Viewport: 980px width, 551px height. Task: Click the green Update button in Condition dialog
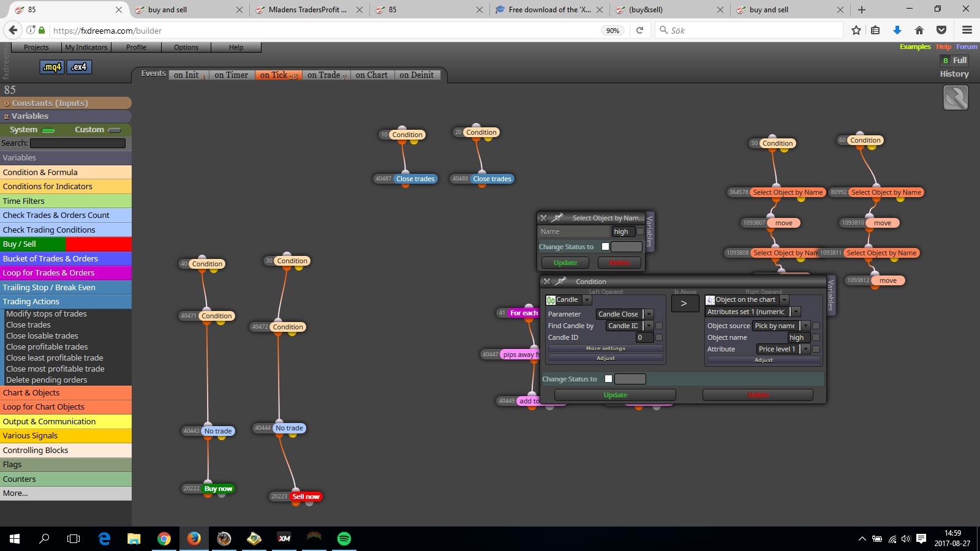coord(615,395)
